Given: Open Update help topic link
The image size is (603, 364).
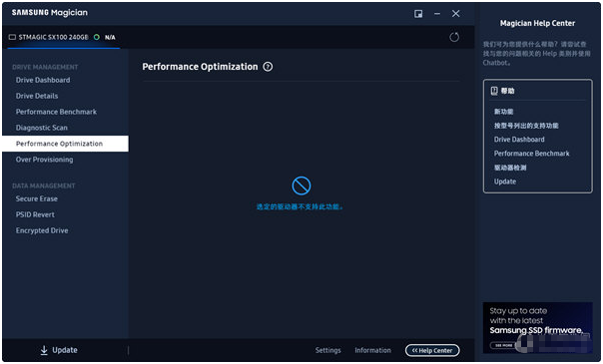Looking at the screenshot, I should pos(505,182).
